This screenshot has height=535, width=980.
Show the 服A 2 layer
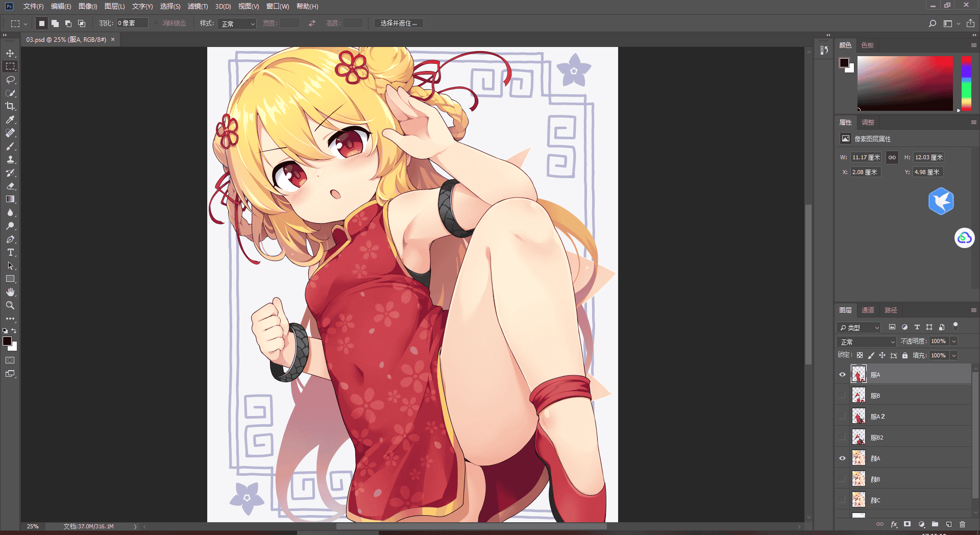pos(842,417)
